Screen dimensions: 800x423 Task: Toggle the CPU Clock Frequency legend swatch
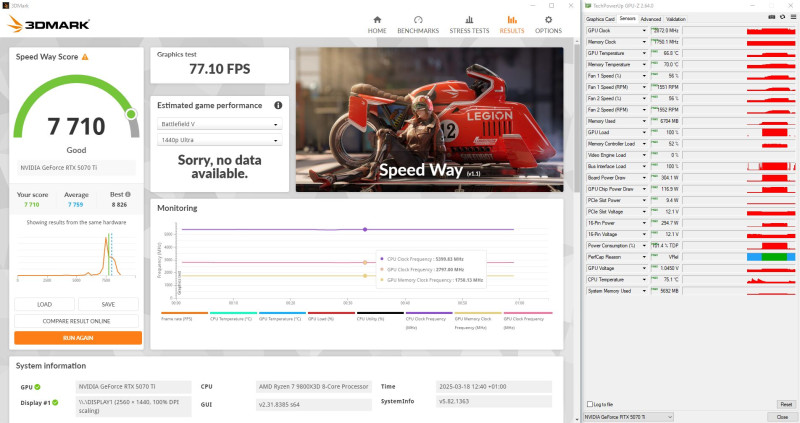(429, 313)
